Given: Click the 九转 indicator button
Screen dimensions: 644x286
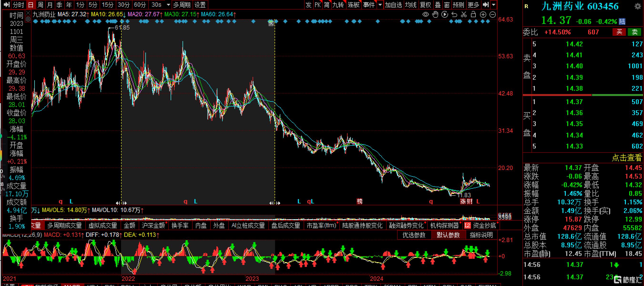Looking at the screenshot, I should [x=338, y=5].
